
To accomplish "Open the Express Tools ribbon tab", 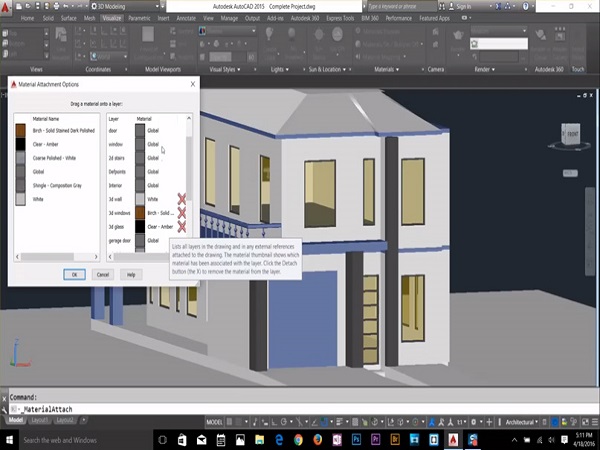I will [x=340, y=18].
